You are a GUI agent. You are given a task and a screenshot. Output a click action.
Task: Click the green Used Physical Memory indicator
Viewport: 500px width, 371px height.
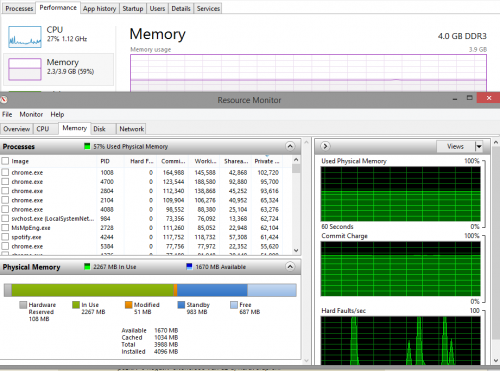[x=87, y=146]
